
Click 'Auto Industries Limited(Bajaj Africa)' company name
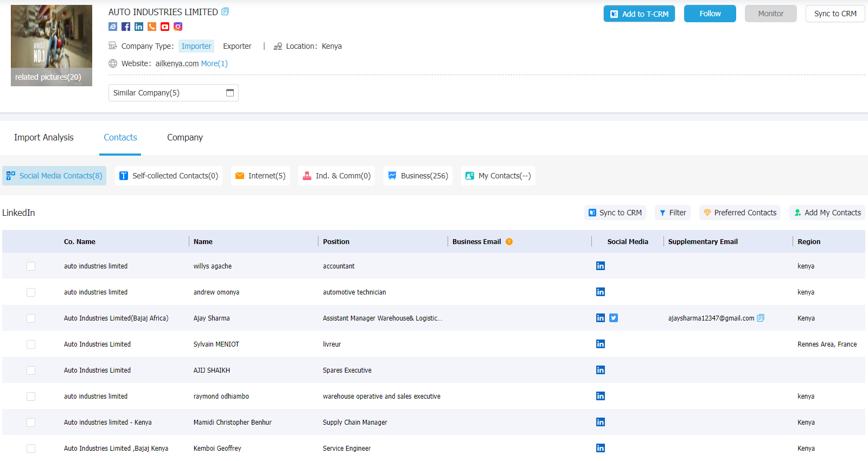pyautogui.click(x=116, y=318)
